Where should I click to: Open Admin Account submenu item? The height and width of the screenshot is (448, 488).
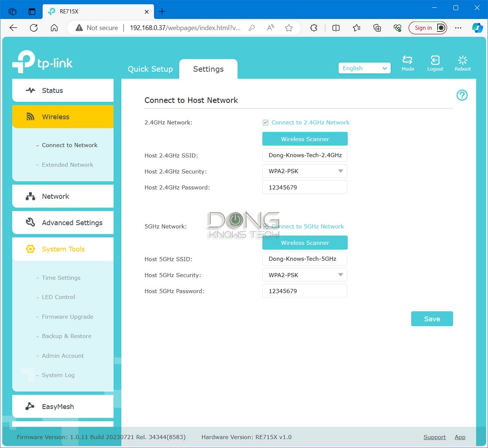tap(63, 356)
